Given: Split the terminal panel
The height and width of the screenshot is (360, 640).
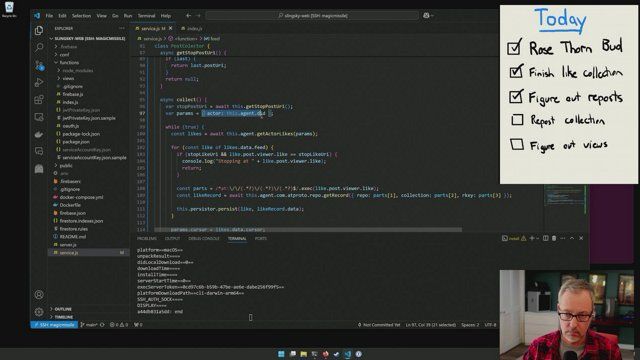Looking at the screenshot, I should 545,238.
